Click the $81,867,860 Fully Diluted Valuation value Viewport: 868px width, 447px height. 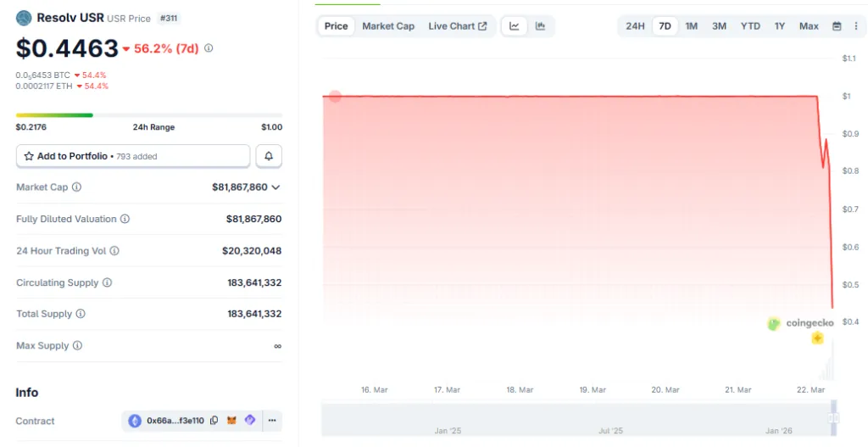coord(253,219)
